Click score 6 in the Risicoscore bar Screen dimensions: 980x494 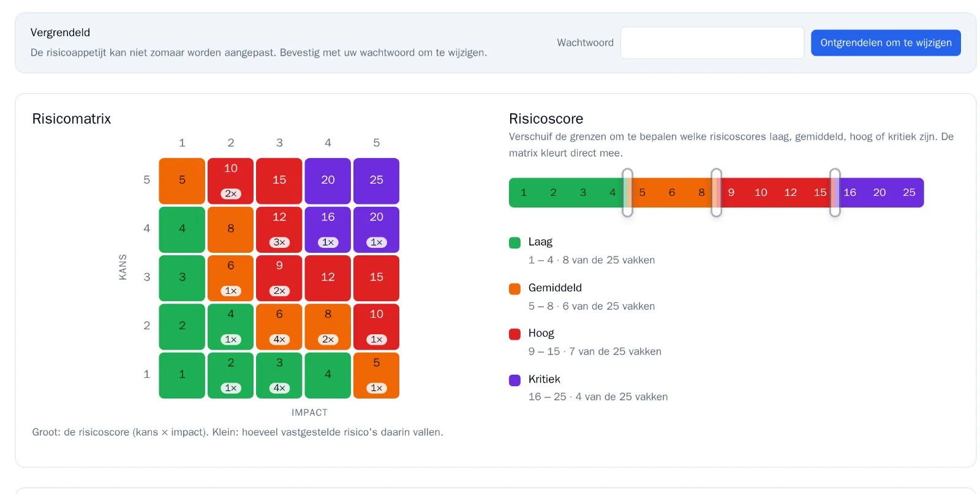tap(672, 192)
